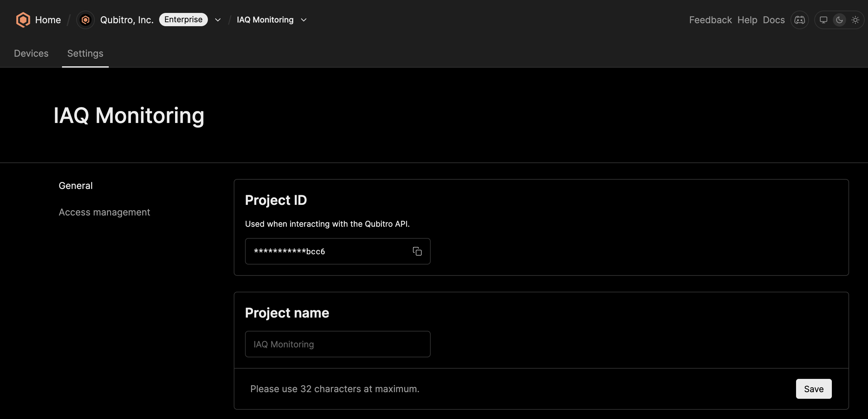Expand the organization switcher chevron
The width and height of the screenshot is (868, 419).
coord(218,20)
